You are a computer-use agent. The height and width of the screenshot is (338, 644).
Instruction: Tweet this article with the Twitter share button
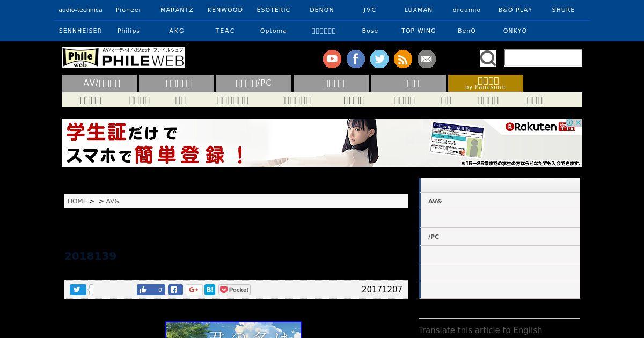click(78, 290)
